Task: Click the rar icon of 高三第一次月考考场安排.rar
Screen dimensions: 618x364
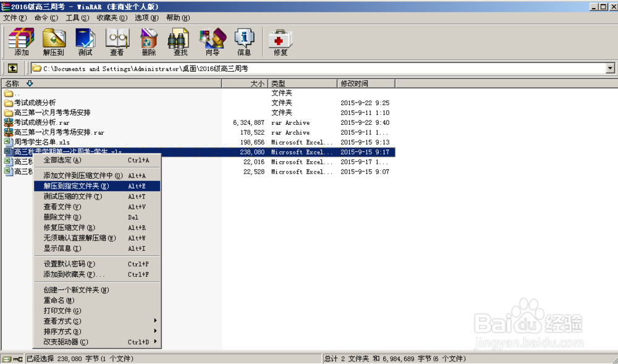Action: click(x=8, y=132)
